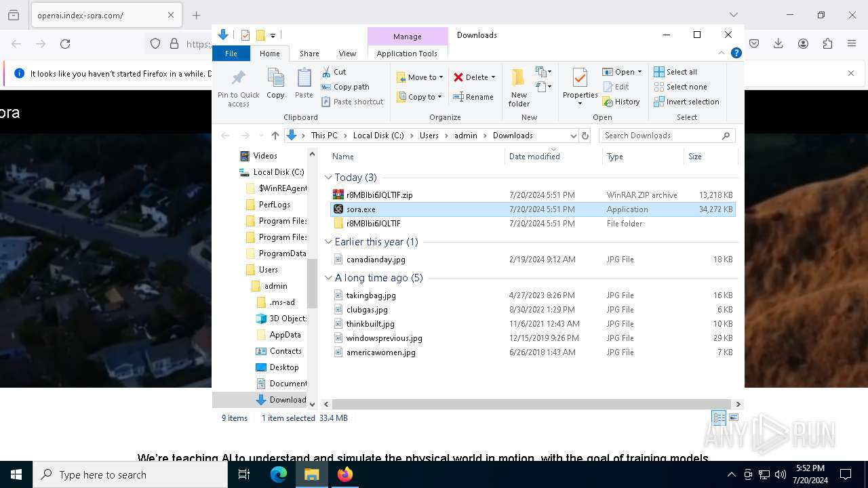Select Local Disk (C:) in tree

[278, 172]
